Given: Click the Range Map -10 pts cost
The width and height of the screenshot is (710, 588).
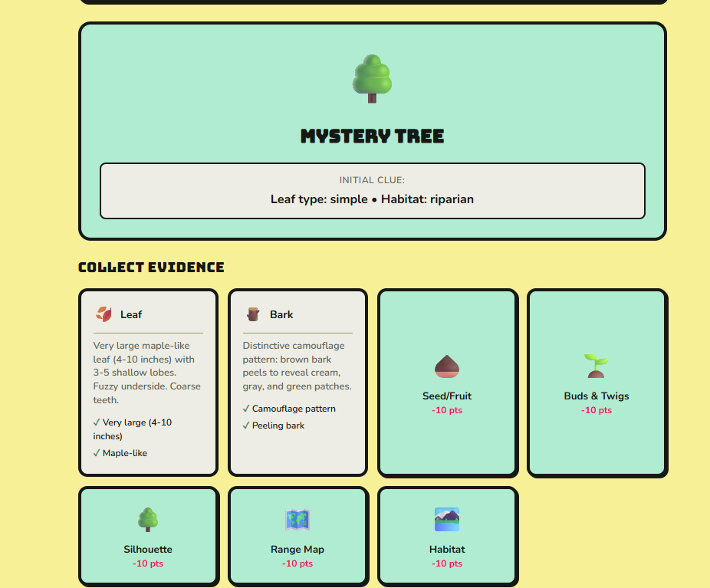Looking at the screenshot, I should pos(297,563).
